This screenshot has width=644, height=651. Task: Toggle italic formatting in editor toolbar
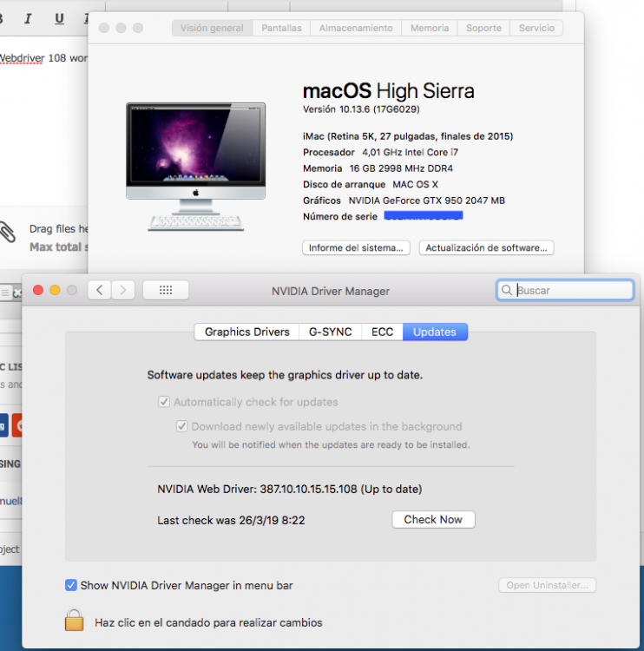click(x=28, y=19)
